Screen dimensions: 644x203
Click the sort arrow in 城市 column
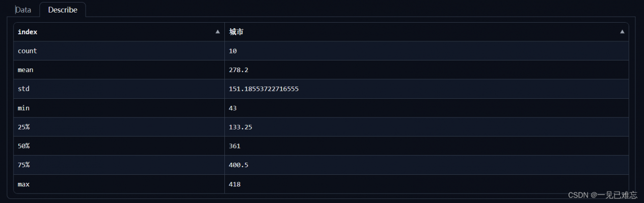pos(622,32)
